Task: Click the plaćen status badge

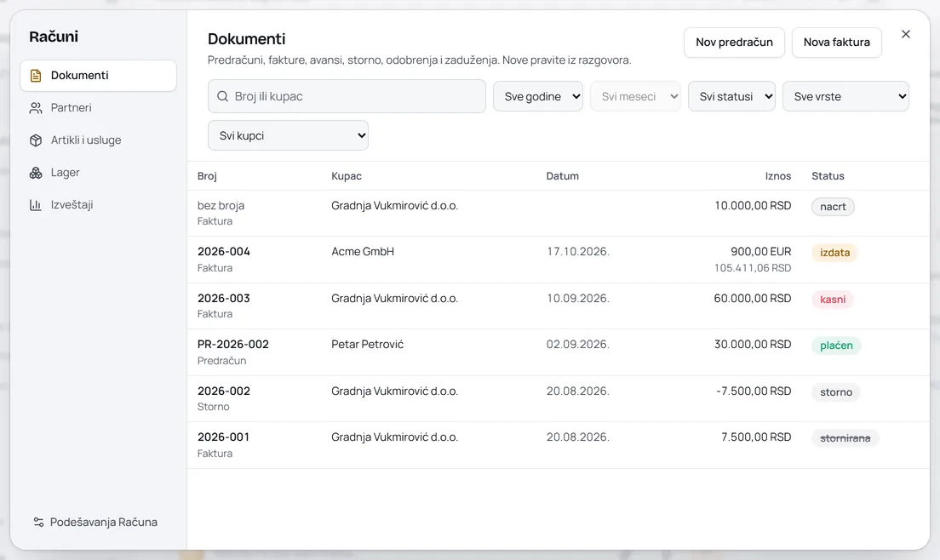Action: pos(836,346)
